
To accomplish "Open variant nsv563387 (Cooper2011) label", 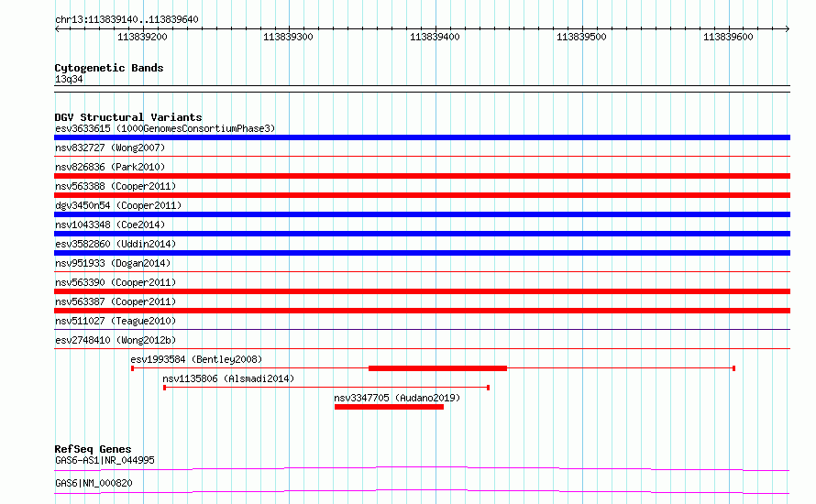I will [116, 301].
